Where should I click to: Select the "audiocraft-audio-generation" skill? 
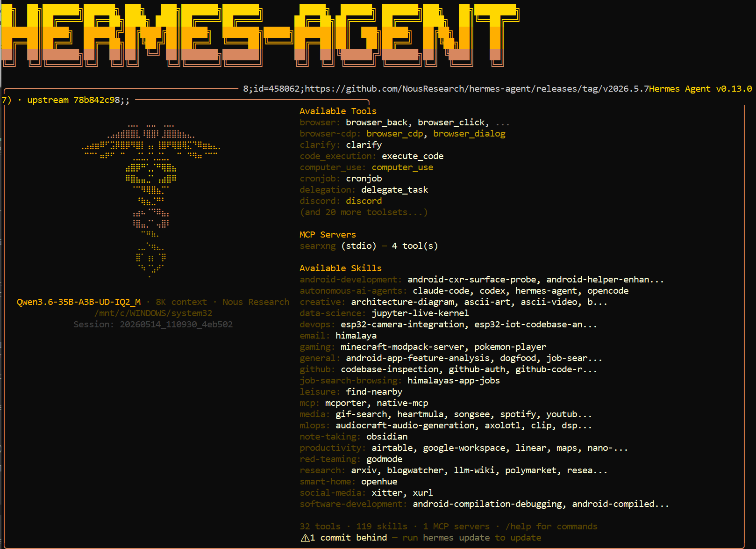coord(405,426)
